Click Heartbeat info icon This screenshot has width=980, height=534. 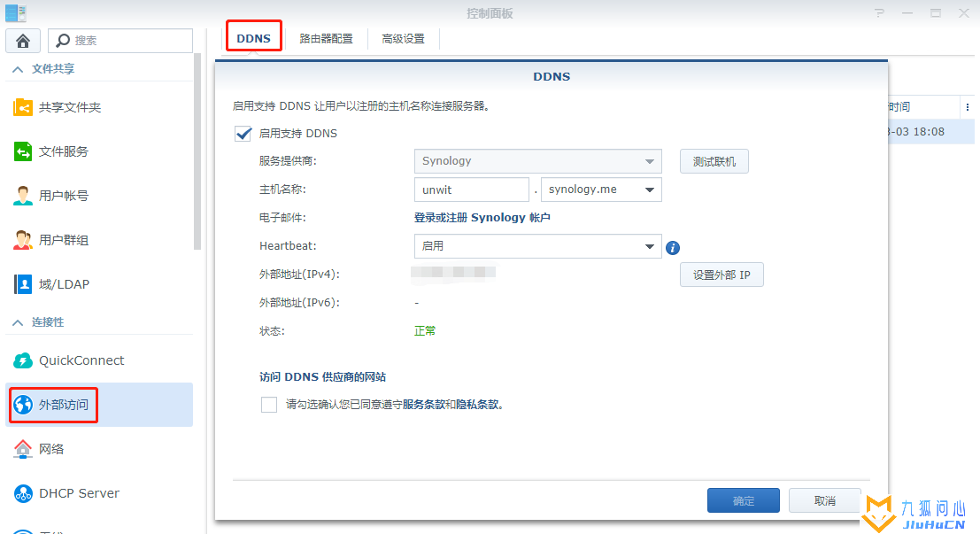point(673,248)
